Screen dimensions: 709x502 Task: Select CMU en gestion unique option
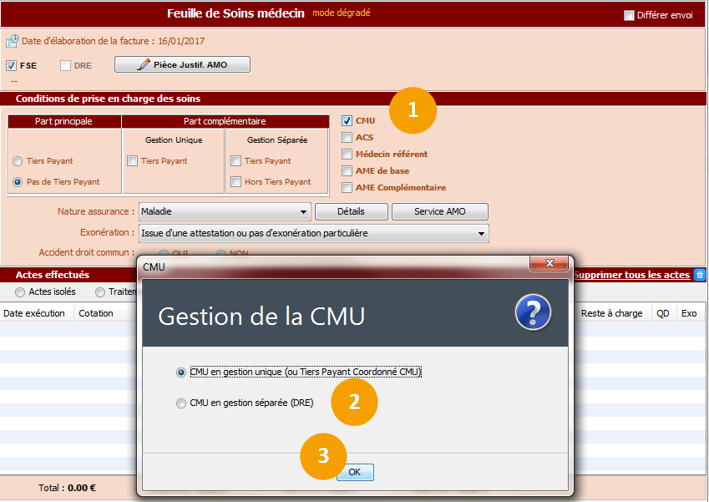[x=181, y=372]
